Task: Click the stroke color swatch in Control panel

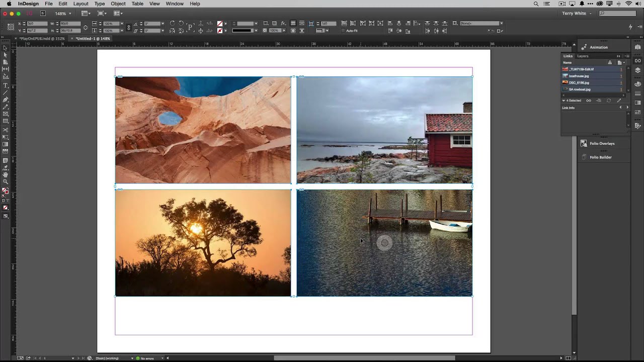Action: (x=220, y=31)
